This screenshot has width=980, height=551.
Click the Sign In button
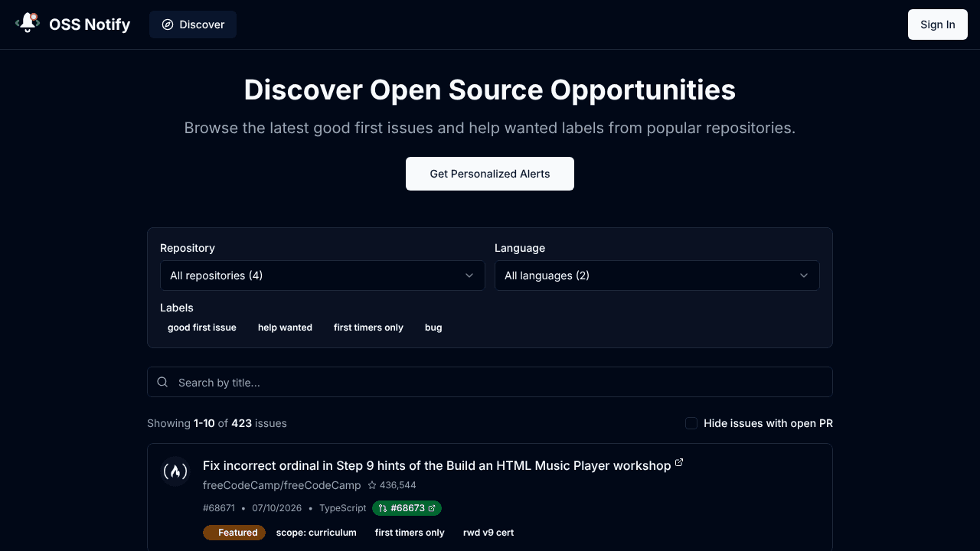(937, 24)
